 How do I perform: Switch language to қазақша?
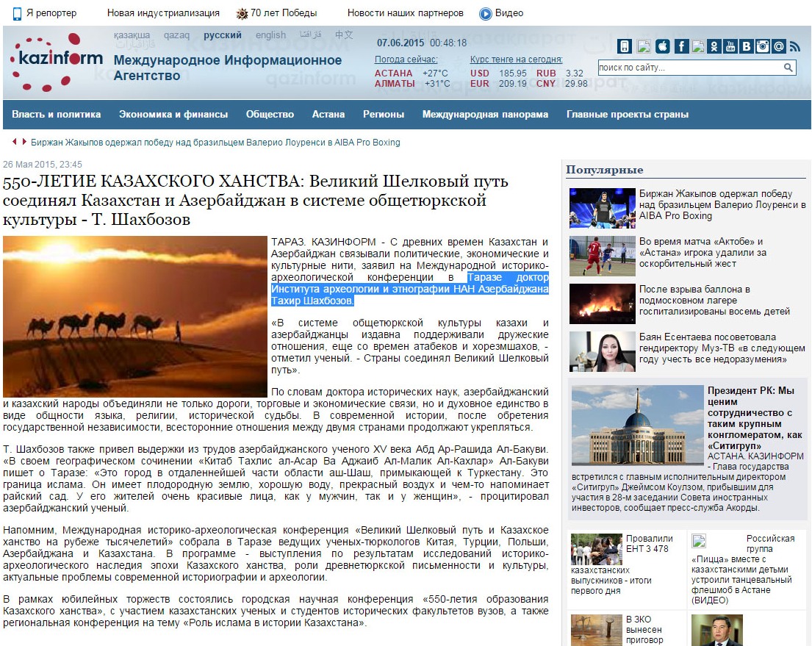(x=132, y=35)
